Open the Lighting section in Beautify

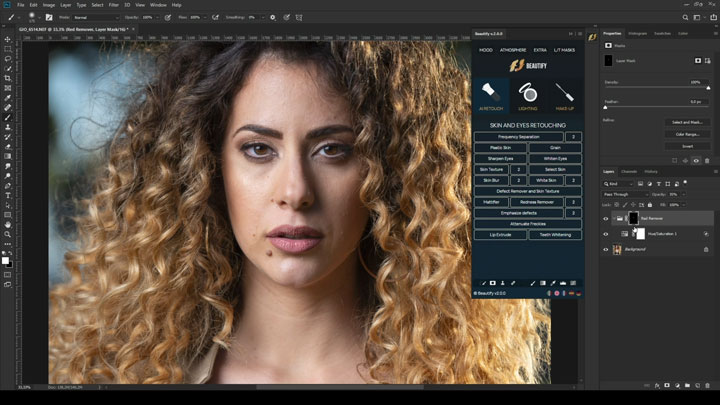[x=528, y=95]
